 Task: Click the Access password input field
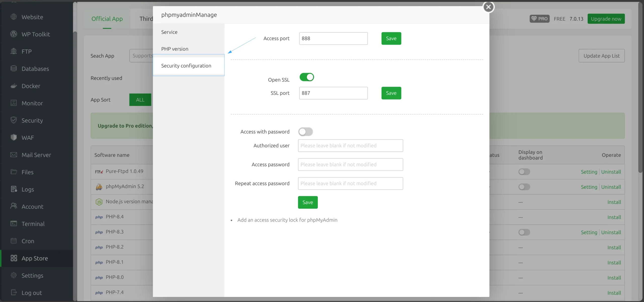pos(350,164)
